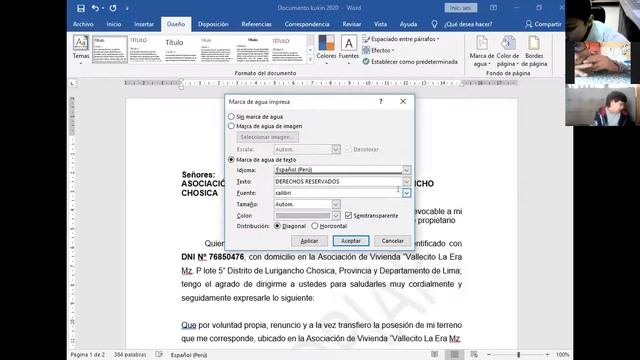Choose Diagonal distribution radio button
Screen dimensions: 640x360
click(x=278, y=226)
